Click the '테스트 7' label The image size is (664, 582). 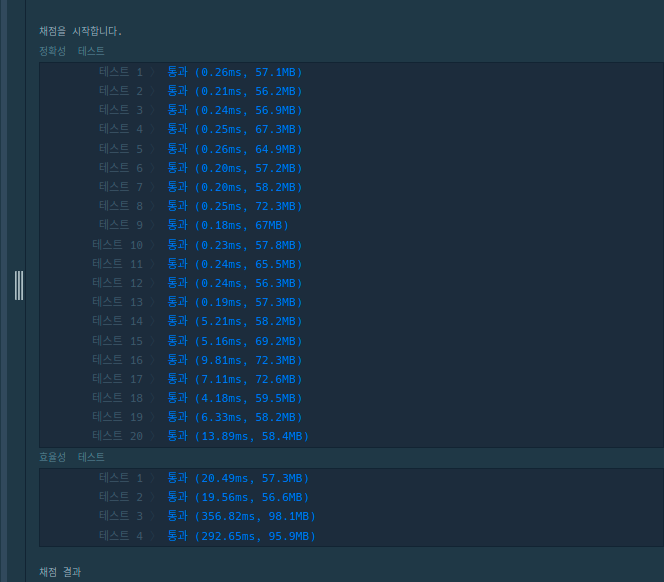(x=121, y=187)
